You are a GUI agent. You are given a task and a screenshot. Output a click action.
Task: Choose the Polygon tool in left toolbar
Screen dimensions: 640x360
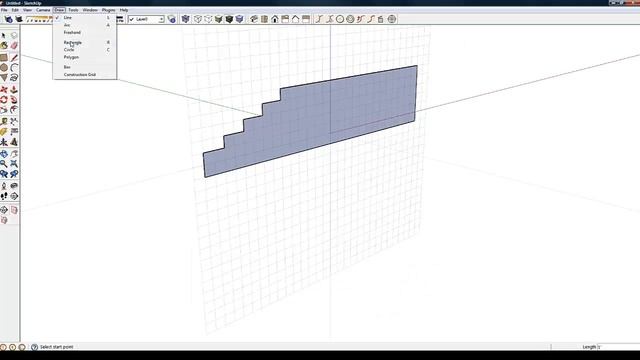click(x=4, y=78)
